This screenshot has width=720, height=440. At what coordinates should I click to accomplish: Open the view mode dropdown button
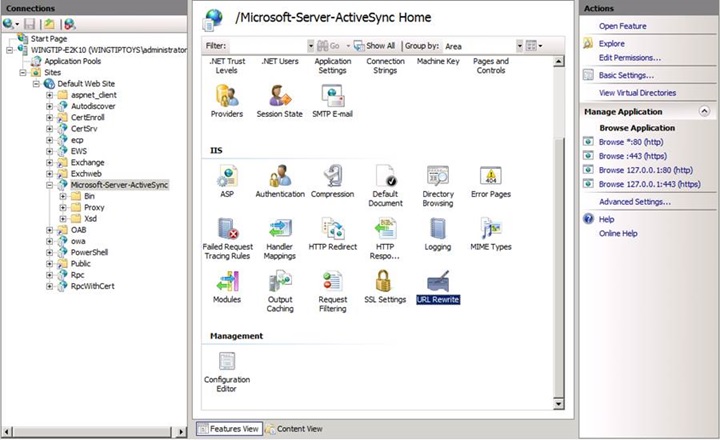[534, 46]
